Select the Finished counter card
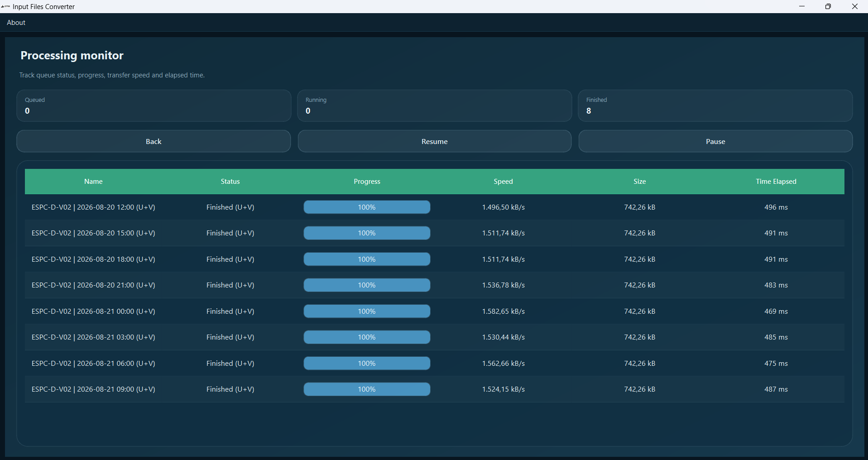 click(715, 105)
